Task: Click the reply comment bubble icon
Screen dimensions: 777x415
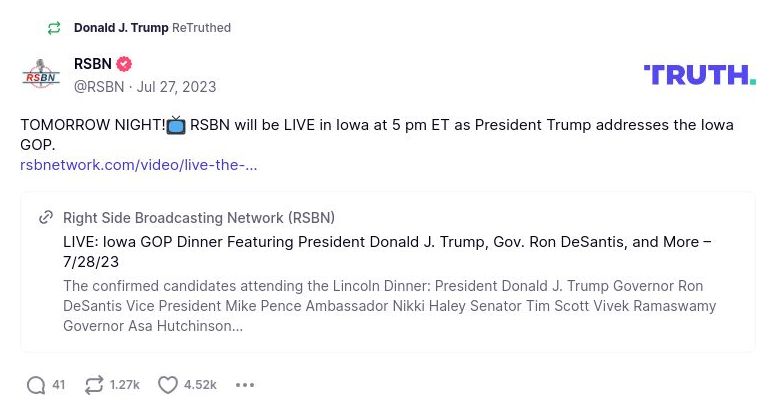Action: [36, 385]
